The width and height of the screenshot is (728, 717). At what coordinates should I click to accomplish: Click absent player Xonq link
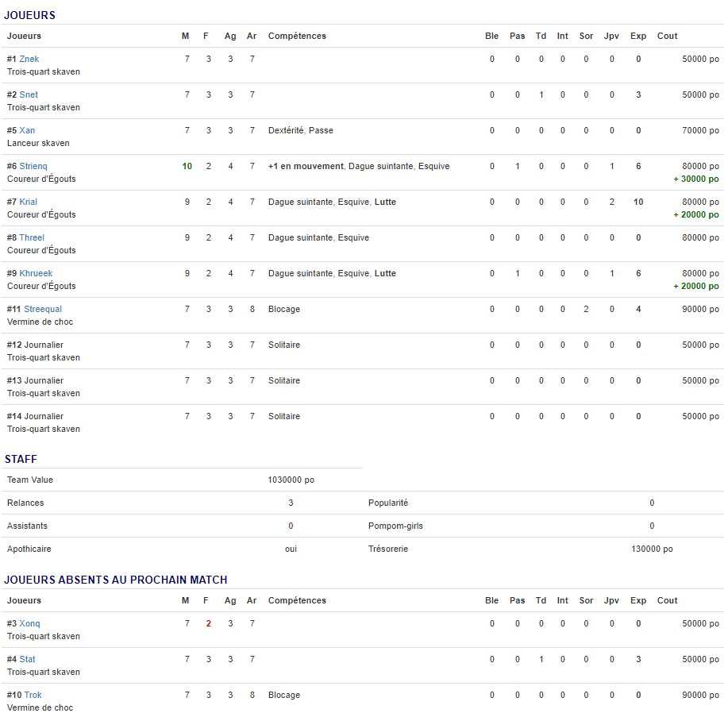[29, 624]
